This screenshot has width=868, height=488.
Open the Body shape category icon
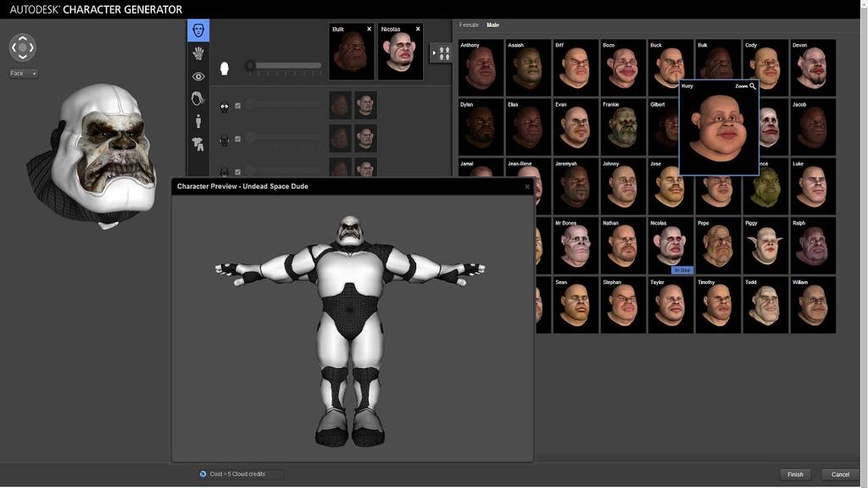click(198, 121)
